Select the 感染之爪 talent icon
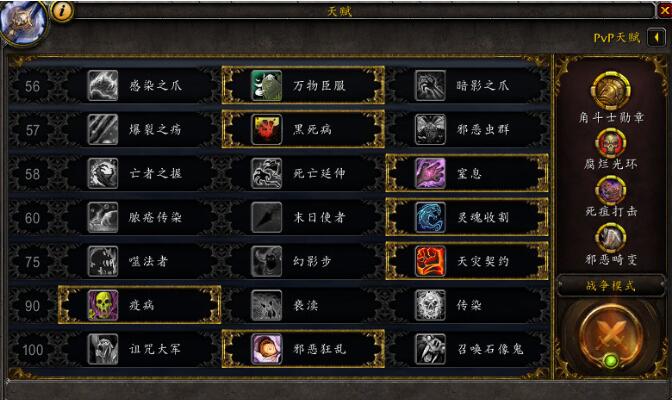Image resolution: width=672 pixels, height=400 pixels. point(103,86)
